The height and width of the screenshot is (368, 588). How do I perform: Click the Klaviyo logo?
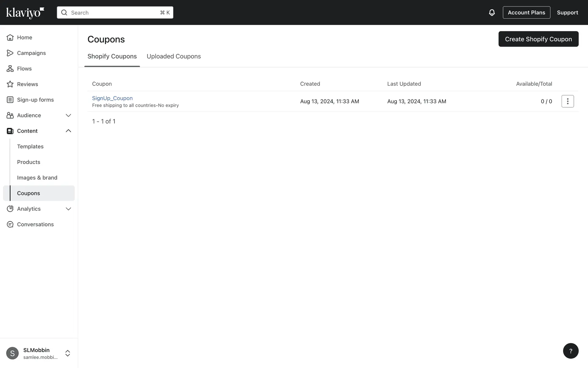[x=25, y=13]
